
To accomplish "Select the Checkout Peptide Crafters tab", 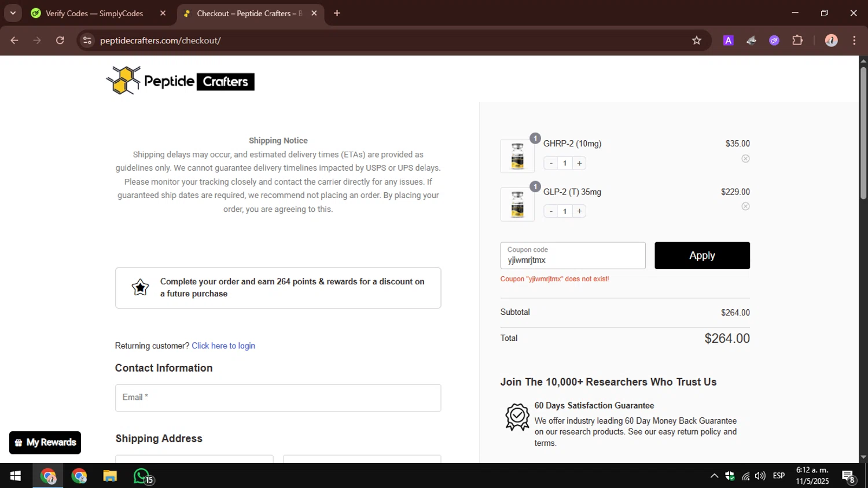I will pyautogui.click(x=250, y=13).
